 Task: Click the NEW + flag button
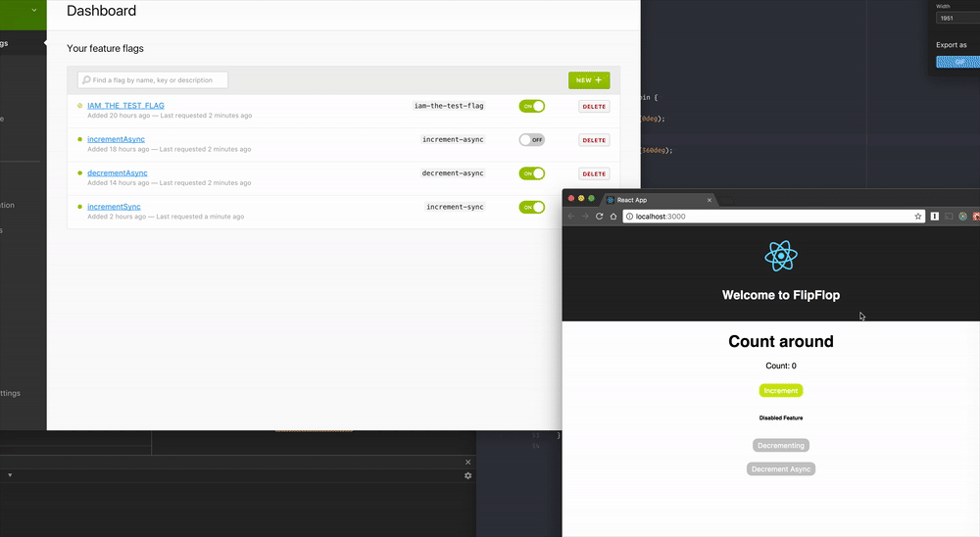click(589, 80)
